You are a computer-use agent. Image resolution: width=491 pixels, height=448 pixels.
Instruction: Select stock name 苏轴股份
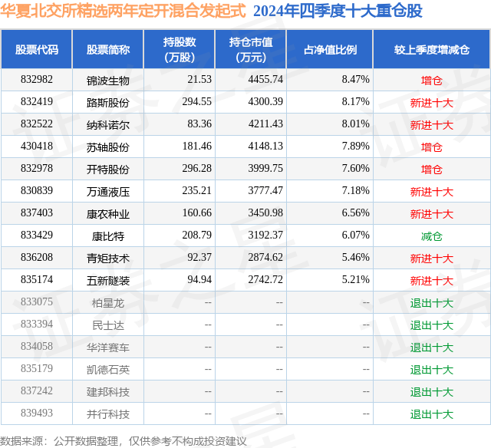tap(108, 147)
